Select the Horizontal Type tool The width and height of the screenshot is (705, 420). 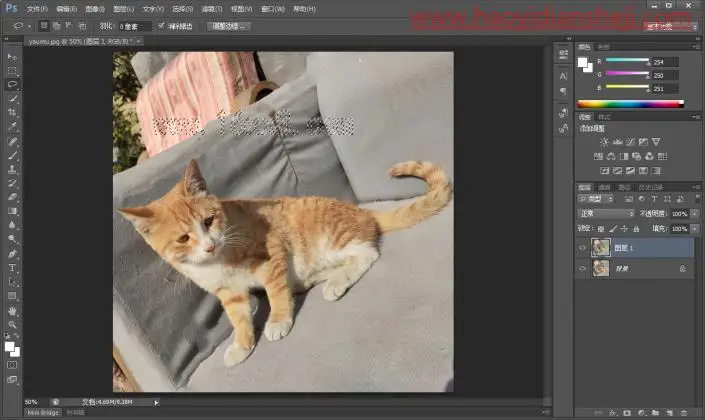coord(12,268)
